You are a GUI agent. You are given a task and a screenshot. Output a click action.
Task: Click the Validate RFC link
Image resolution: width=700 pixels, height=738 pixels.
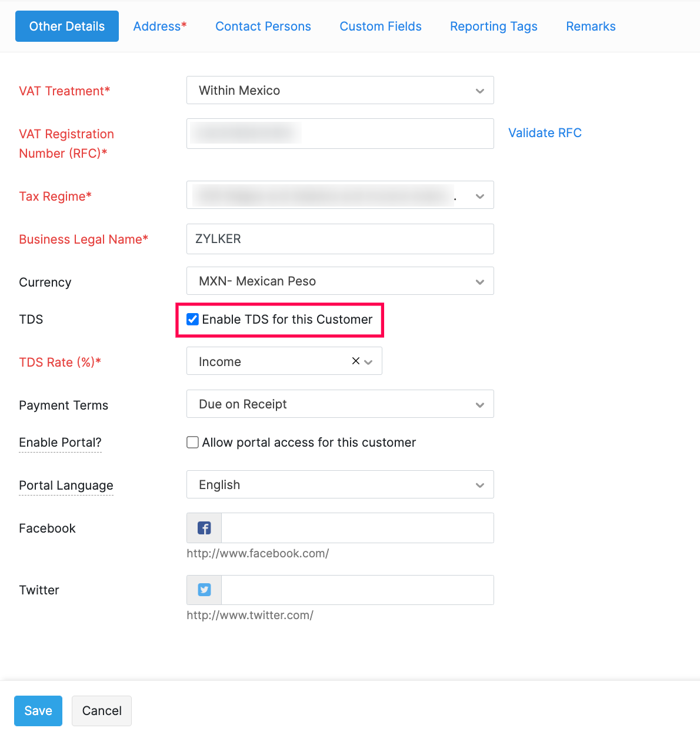click(545, 132)
